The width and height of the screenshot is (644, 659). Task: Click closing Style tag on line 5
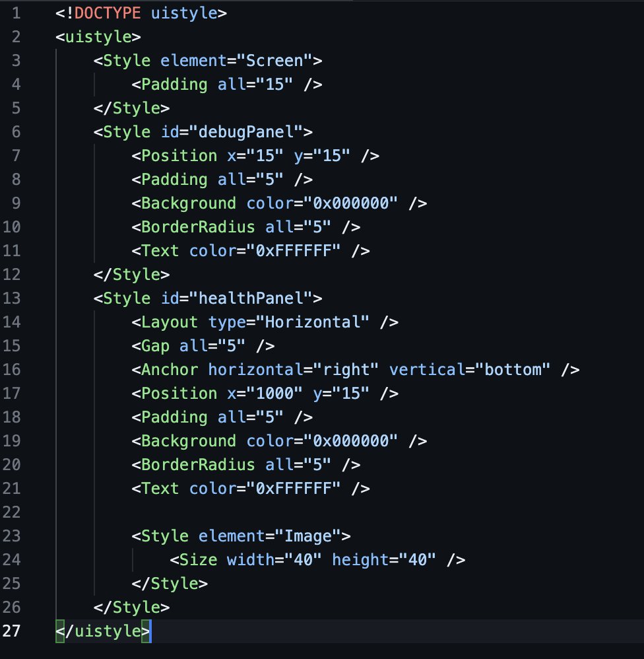click(x=131, y=108)
